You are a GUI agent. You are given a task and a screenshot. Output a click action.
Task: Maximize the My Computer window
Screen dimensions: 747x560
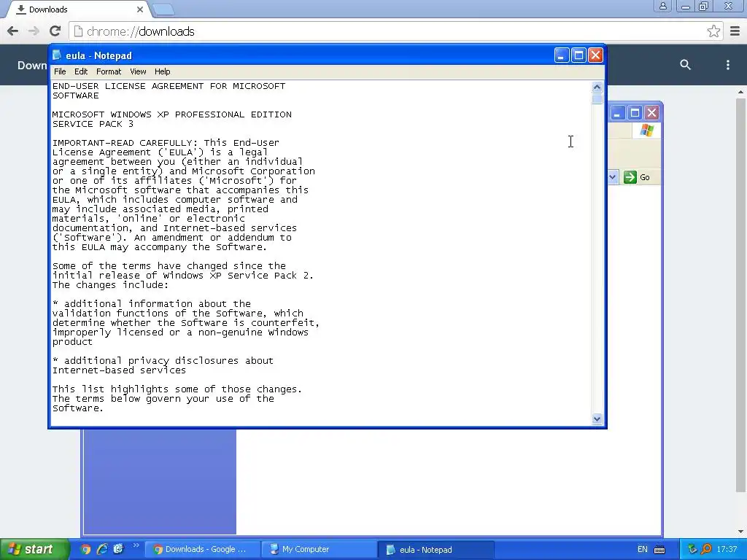pyautogui.click(x=635, y=113)
